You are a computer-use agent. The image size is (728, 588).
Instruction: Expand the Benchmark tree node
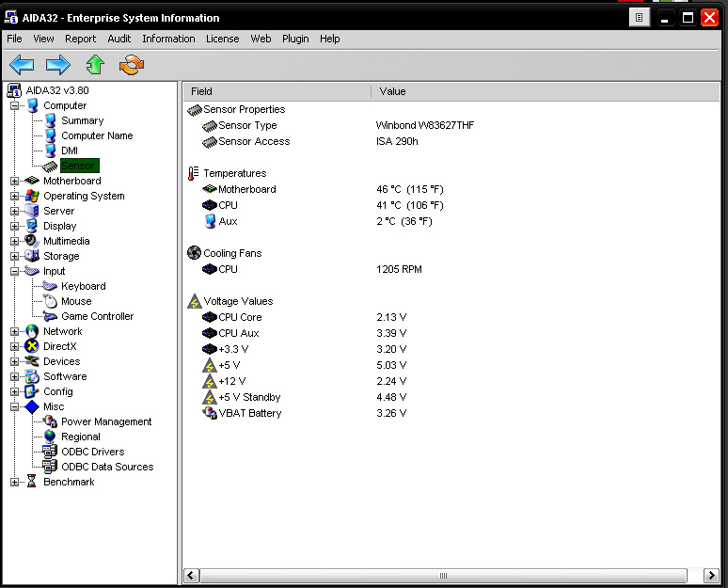pos(15,482)
